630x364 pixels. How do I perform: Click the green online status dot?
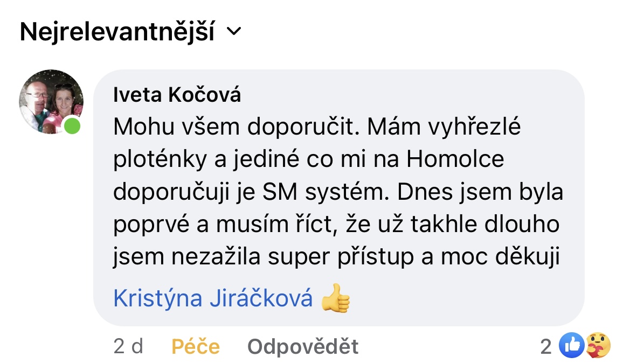pyautogui.click(x=72, y=127)
